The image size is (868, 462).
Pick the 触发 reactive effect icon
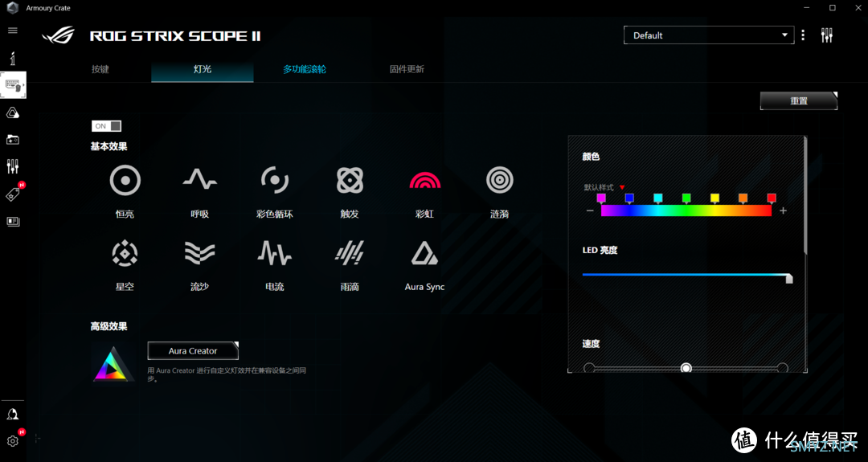coord(350,180)
